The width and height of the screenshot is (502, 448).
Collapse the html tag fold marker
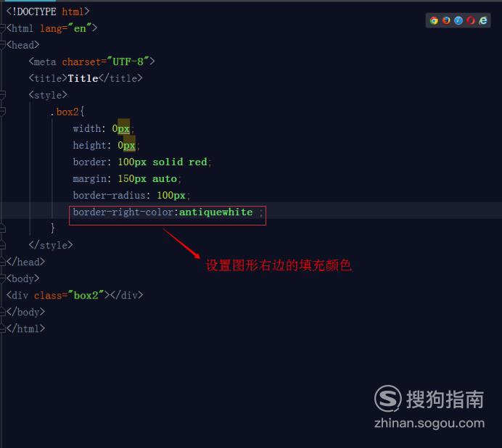[x=3, y=28]
